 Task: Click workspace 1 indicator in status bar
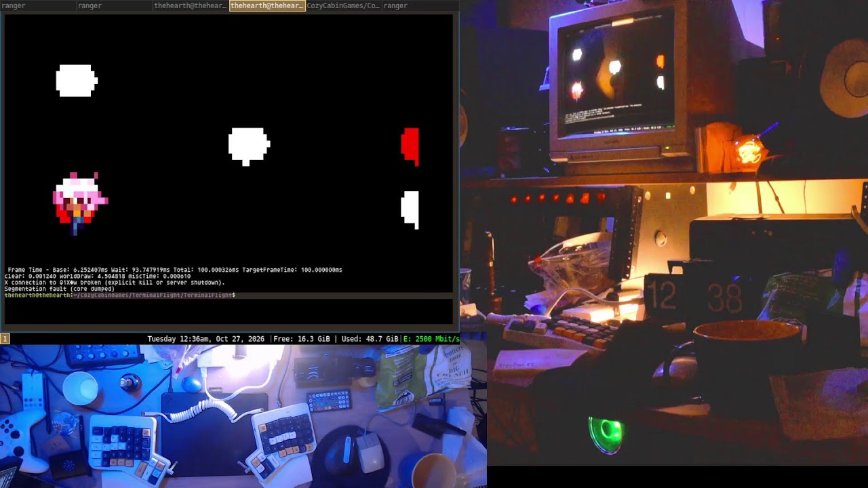coord(5,338)
